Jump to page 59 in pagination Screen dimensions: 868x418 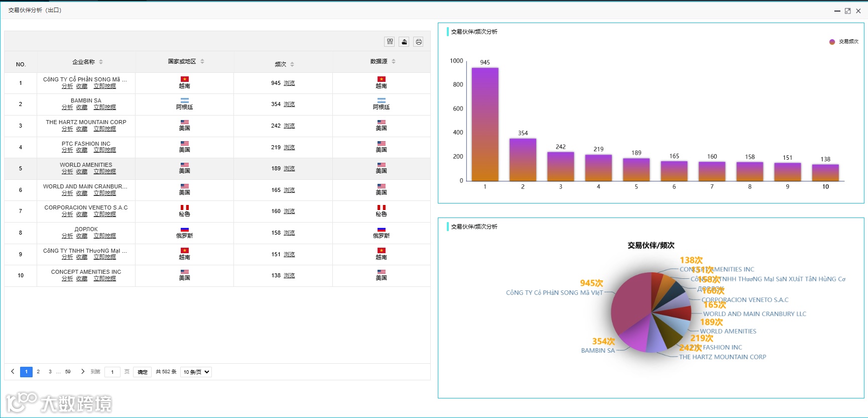68,372
